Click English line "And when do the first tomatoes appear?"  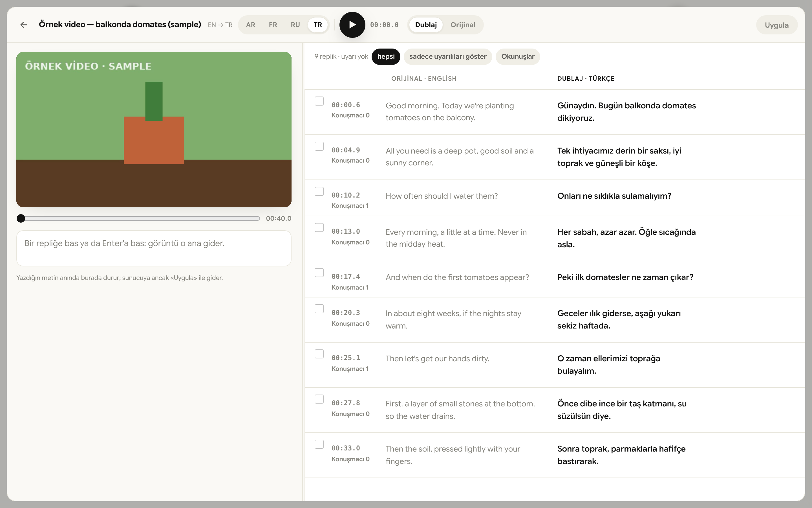(x=457, y=277)
